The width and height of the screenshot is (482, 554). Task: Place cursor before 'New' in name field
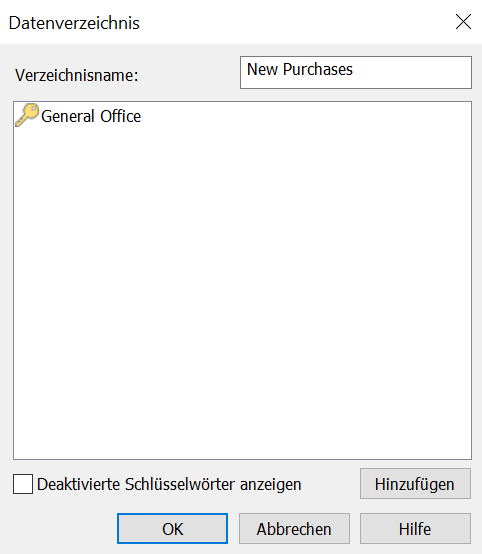247,69
